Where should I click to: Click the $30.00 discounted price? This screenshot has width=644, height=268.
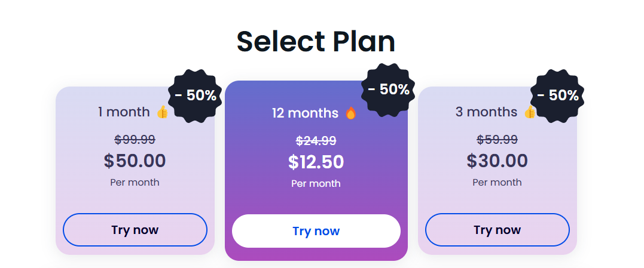pos(497,161)
